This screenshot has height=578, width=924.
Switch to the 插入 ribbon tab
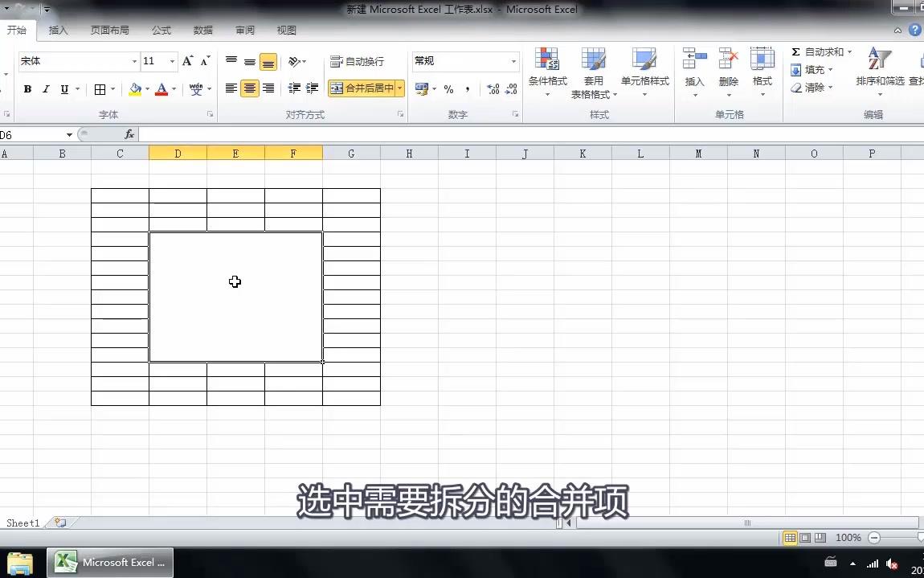point(58,30)
